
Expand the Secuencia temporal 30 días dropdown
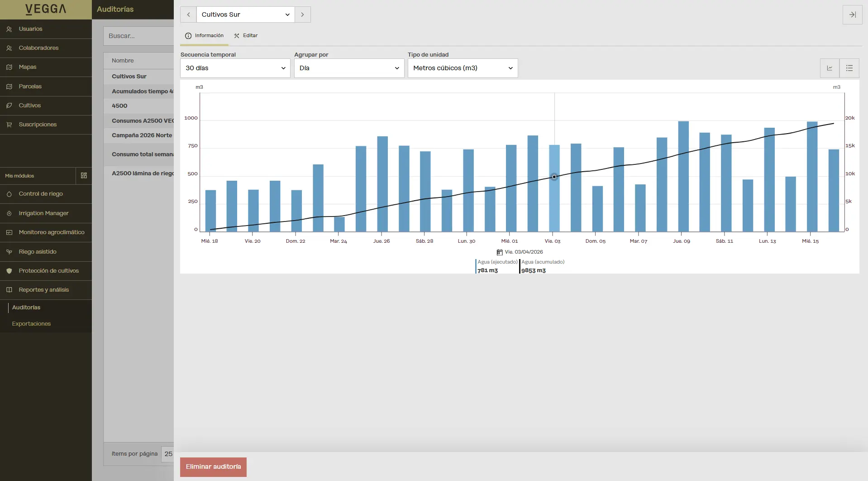pyautogui.click(x=235, y=68)
